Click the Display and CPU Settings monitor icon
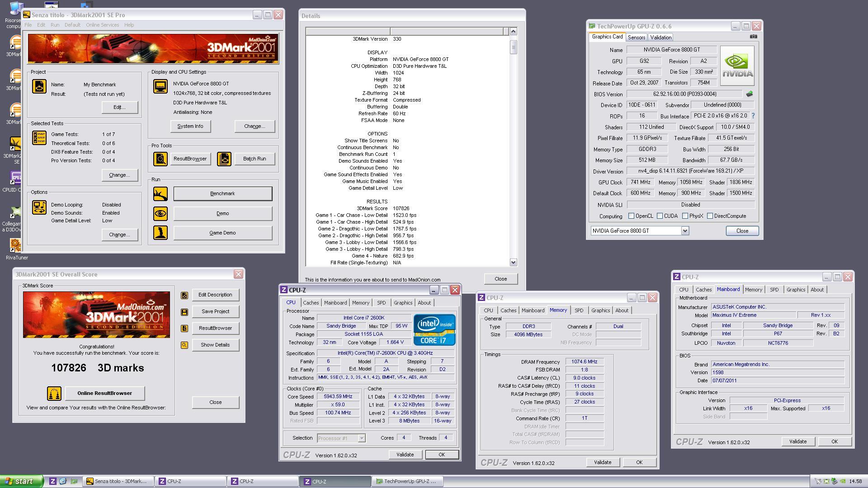Image resolution: width=868 pixels, height=488 pixels. tap(160, 86)
